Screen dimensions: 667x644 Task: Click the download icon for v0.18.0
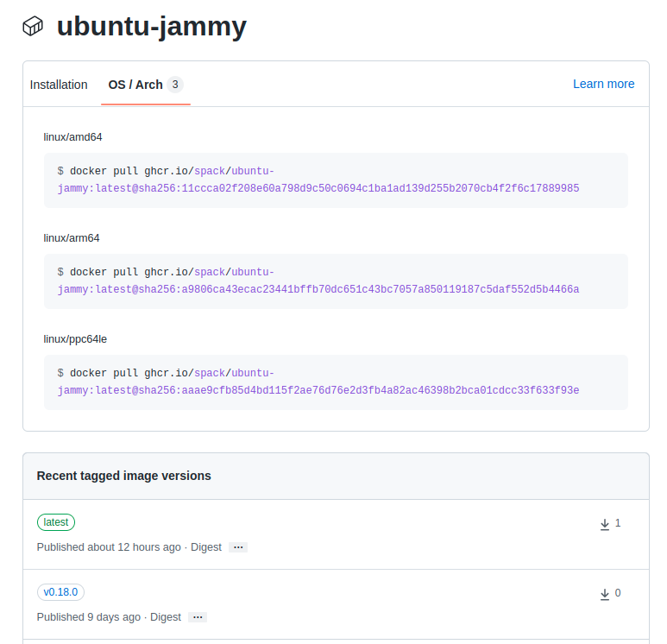click(x=605, y=594)
